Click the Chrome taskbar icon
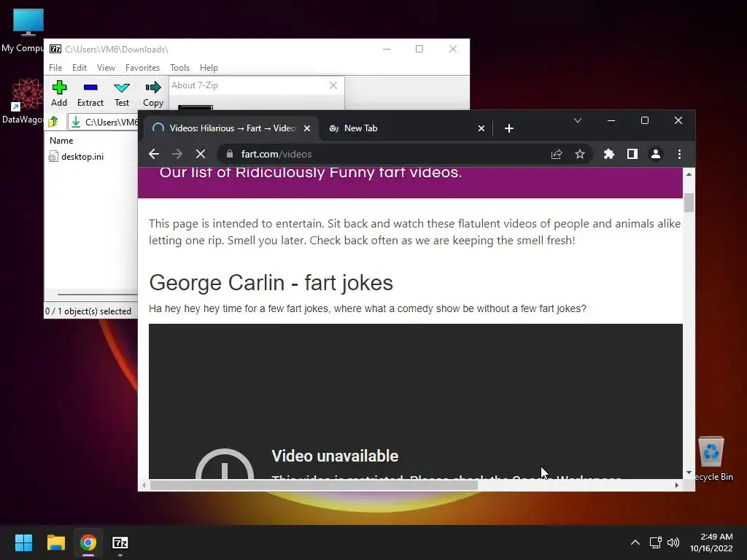This screenshot has width=747, height=560. 88,542
